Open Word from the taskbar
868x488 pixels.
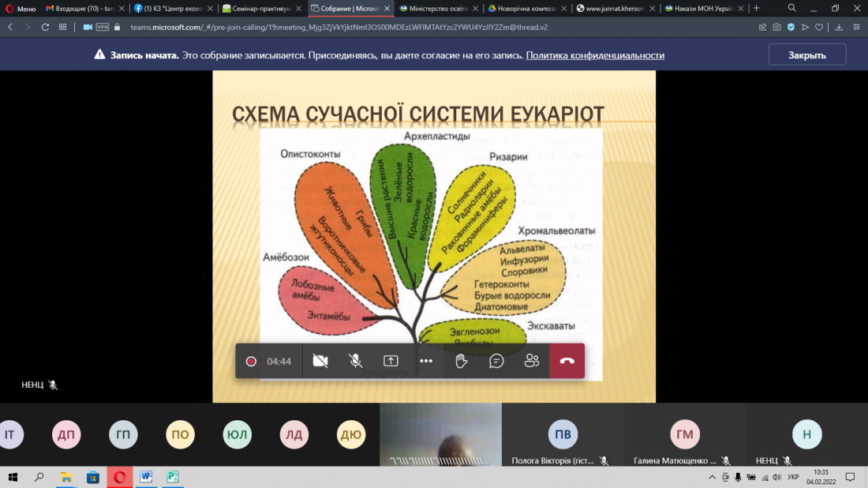(x=146, y=477)
